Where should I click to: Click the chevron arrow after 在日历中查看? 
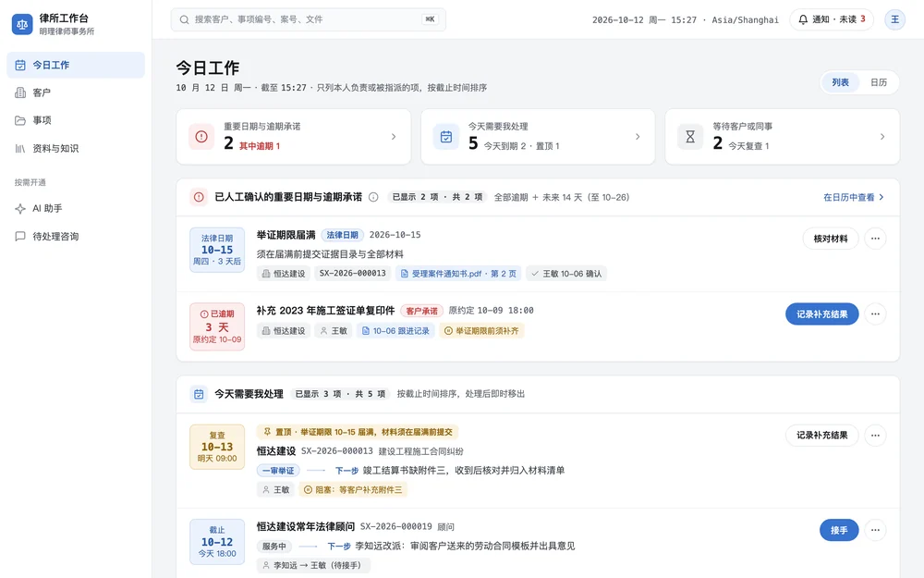[881, 197]
